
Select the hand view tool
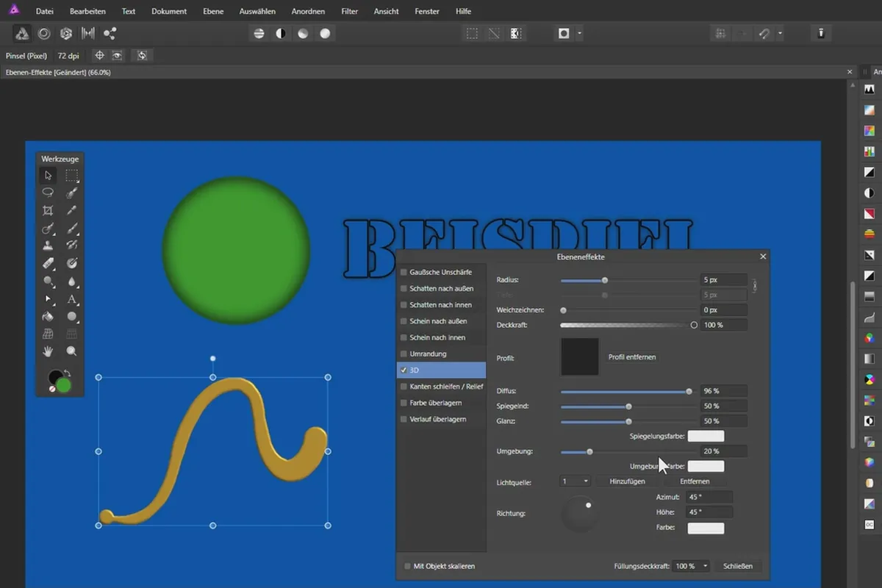pos(48,351)
